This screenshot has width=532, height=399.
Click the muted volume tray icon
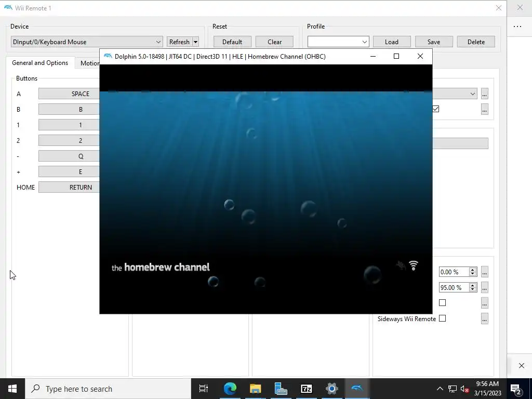(465, 389)
